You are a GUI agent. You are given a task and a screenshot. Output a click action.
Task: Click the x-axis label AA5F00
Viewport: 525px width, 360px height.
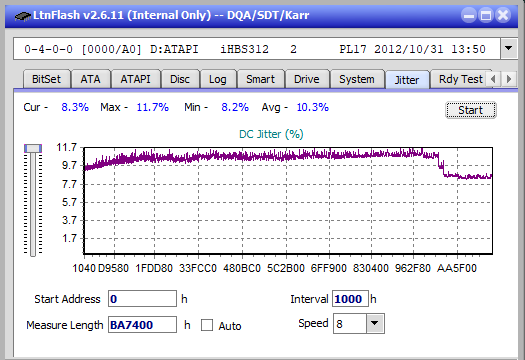[x=457, y=268]
